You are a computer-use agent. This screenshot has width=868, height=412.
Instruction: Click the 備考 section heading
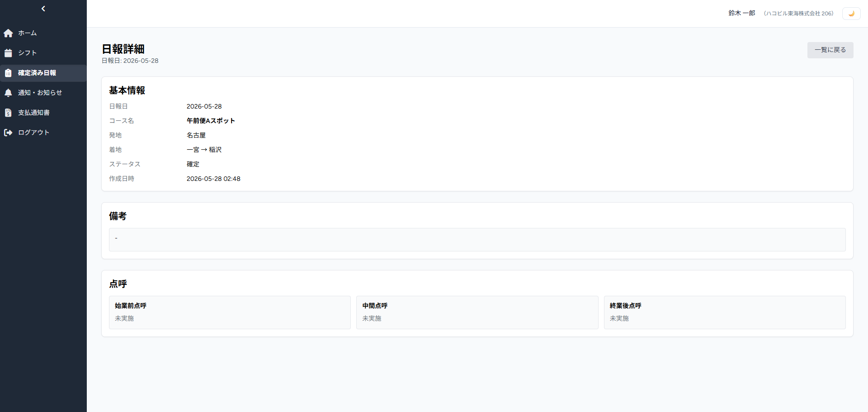coord(118,216)
